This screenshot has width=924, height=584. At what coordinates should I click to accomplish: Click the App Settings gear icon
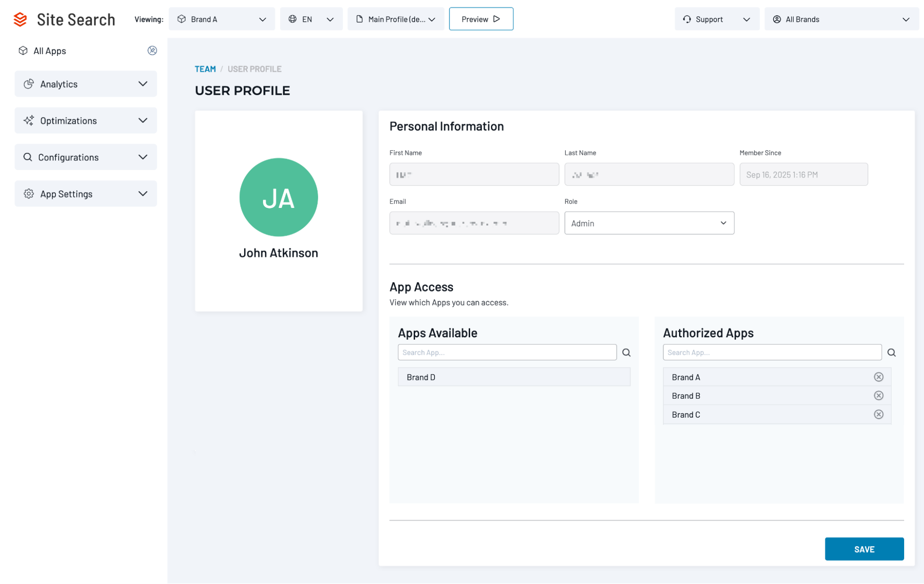point(29,194)
